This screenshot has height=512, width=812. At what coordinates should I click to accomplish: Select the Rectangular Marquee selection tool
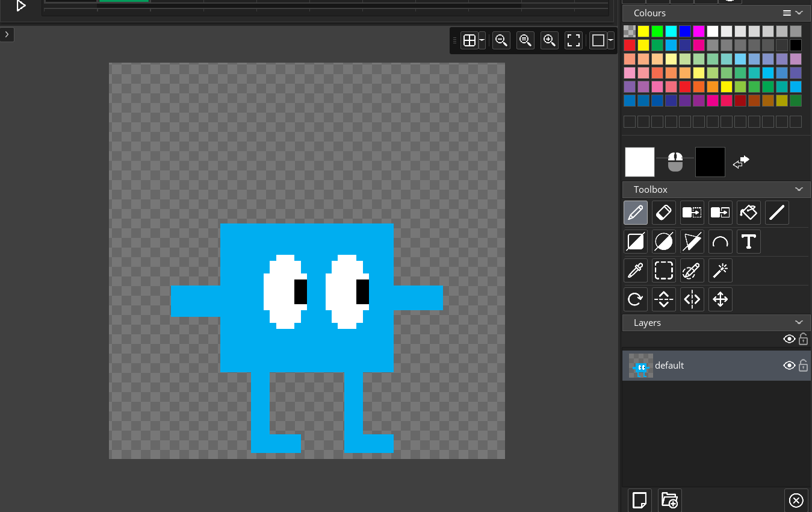point(664,270)
